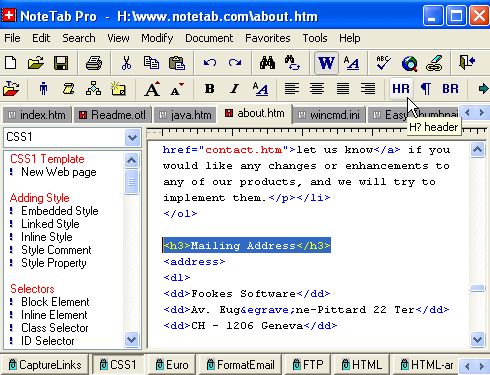
Task: View document in browser globe icon
Action: [x=409, y=63]
